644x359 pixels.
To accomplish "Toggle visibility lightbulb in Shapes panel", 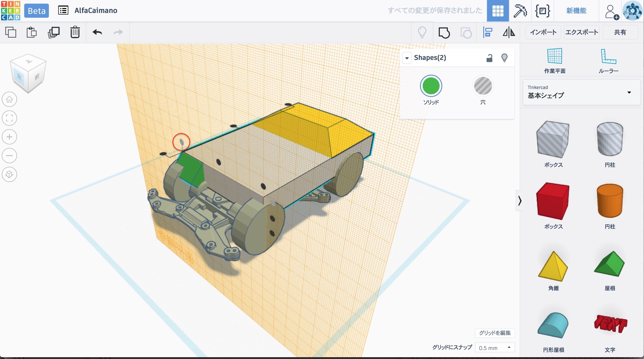I will coord(504,58).
